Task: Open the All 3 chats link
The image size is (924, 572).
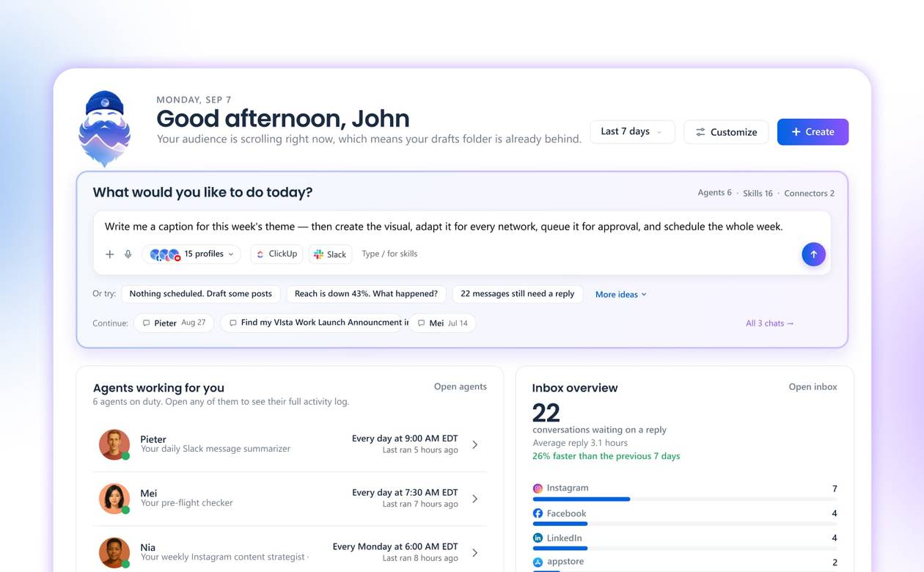Action: 769,323
